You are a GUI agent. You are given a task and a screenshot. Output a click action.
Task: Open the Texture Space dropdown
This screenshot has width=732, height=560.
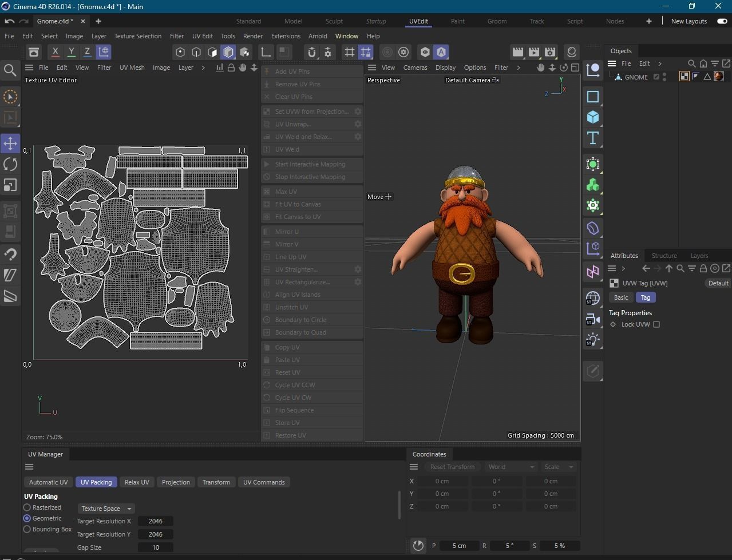click(x=106, y=509)
